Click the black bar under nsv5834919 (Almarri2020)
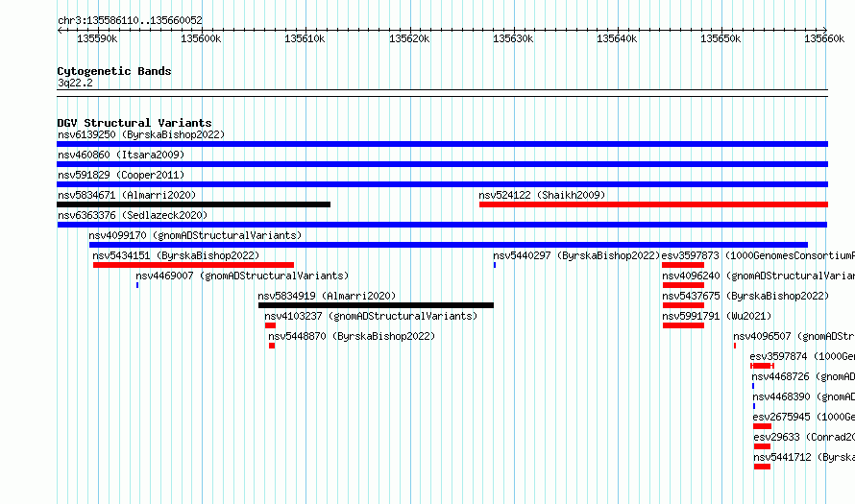This screenshot has width=855, height=504. 376,305
